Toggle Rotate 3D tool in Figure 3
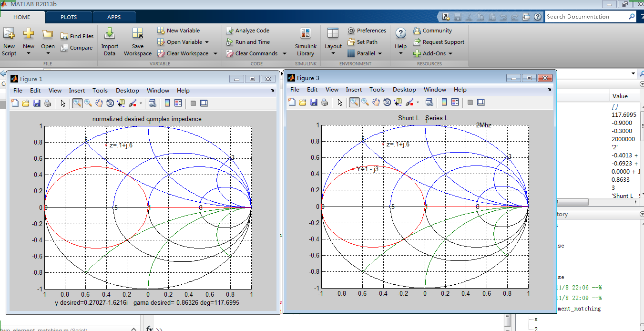 point(387,102)
